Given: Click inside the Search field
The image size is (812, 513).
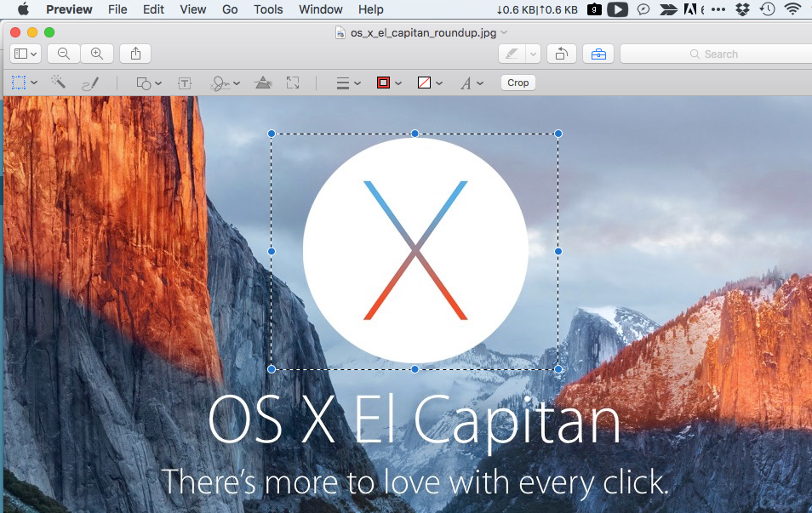Looking at the screenshot, I should pos(716,54).
